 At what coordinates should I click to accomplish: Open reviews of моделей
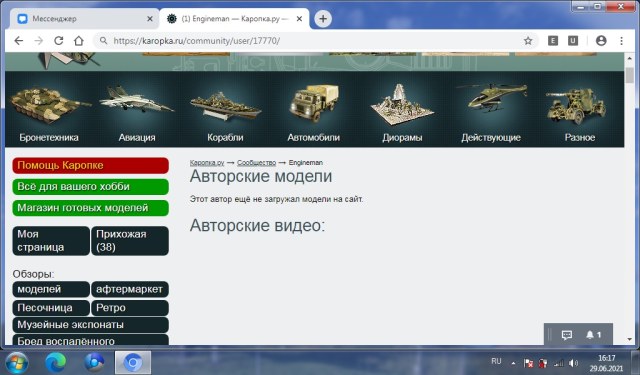51,289
